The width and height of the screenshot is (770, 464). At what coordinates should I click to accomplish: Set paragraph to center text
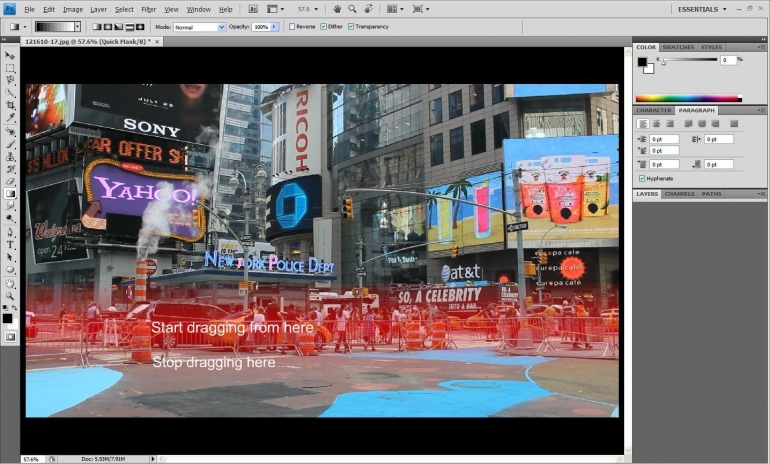(x=656, y=124)
